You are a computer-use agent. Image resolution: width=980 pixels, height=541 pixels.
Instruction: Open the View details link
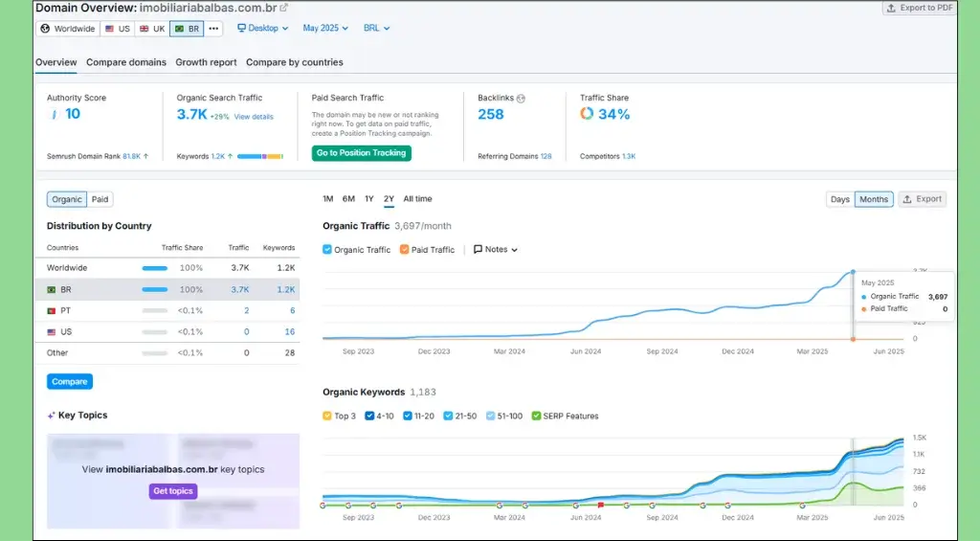point(254,117)
